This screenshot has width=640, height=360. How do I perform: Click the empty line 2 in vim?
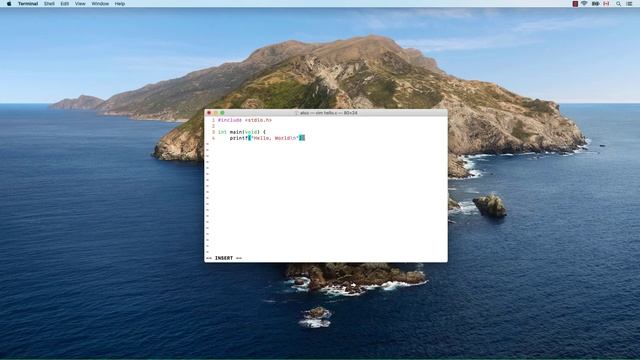point(326,126)
